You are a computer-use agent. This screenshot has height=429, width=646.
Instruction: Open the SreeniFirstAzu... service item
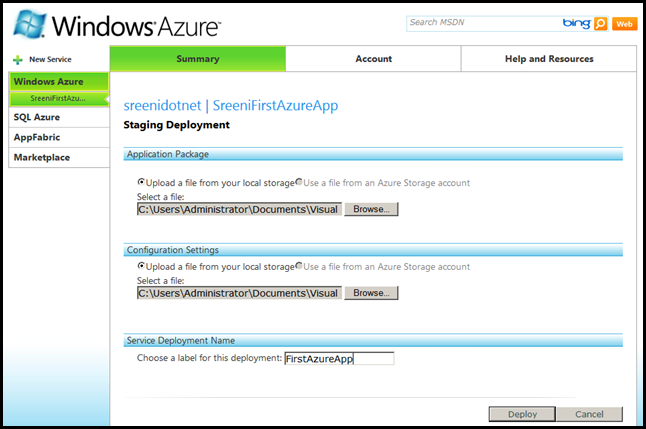tap(58, 98)
